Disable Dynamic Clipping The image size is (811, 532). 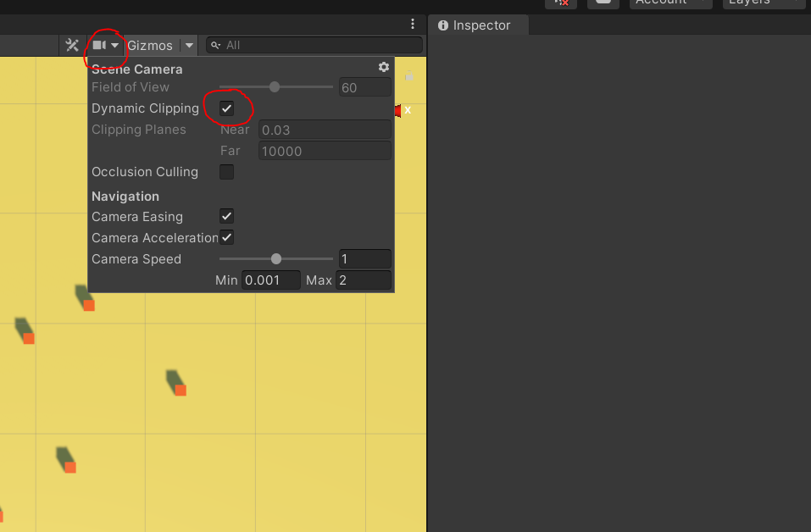tap(226, 108)
